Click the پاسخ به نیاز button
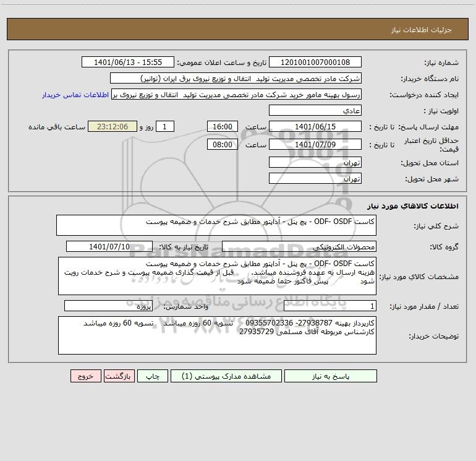Image resolution: width=476 pixels, height=461 pixels. [330, 376]
